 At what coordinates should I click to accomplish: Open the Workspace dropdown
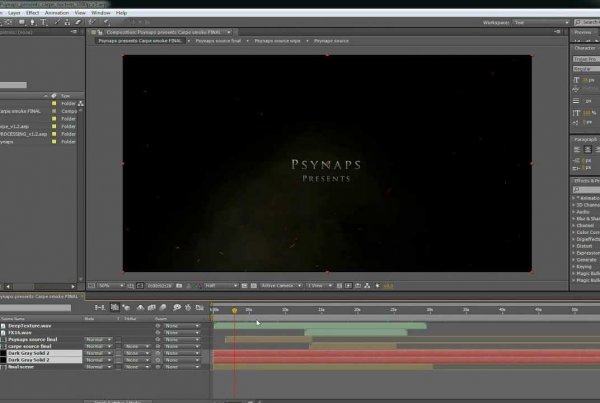click(x=541, y=23)
